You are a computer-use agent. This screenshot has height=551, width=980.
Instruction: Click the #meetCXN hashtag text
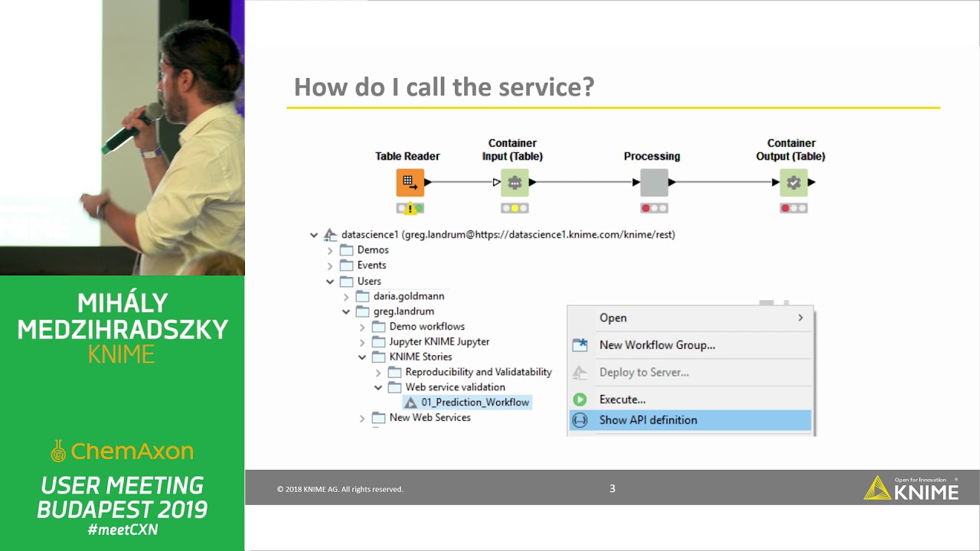[x=122, y=530]
